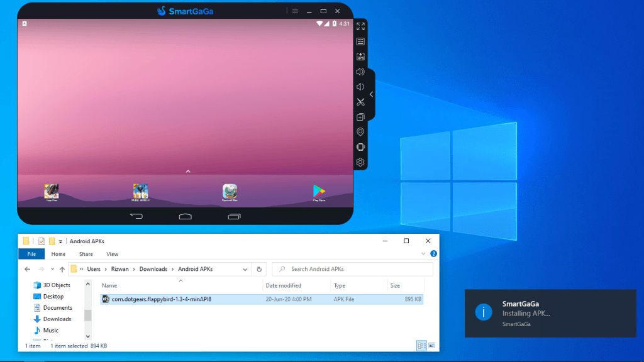Viewport: 644px width, 362px height.
Task: Open Desktop in navigation pane
Action: (x=48, y=297)
